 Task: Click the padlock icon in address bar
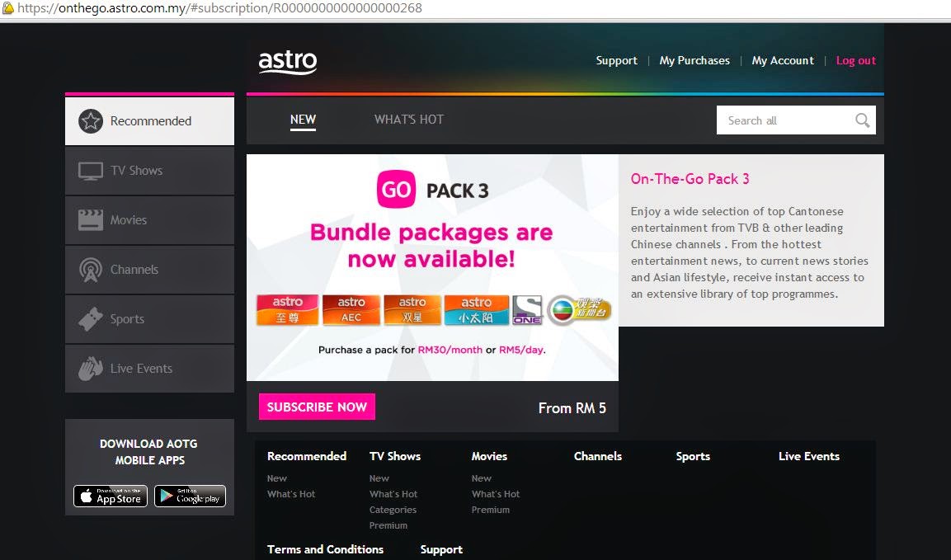pos(7,8)
